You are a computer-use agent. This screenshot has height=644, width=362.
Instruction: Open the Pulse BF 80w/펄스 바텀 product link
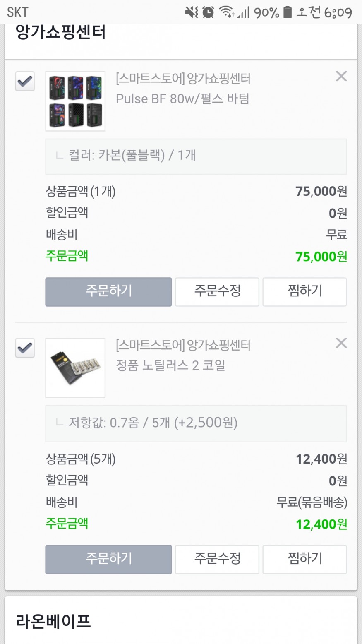click(x=182, y=99)
